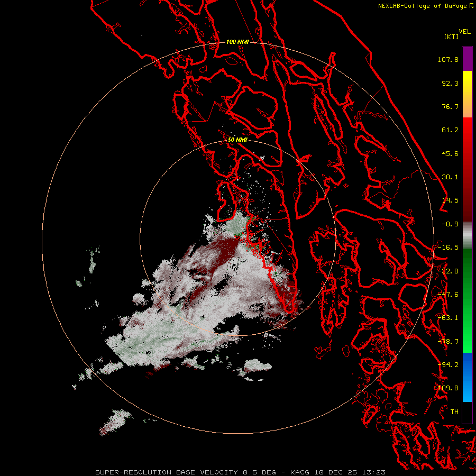Screen dimensions: 476x476
Task: Click the 30.1 velocity scale value
Action: click(450, 177)
